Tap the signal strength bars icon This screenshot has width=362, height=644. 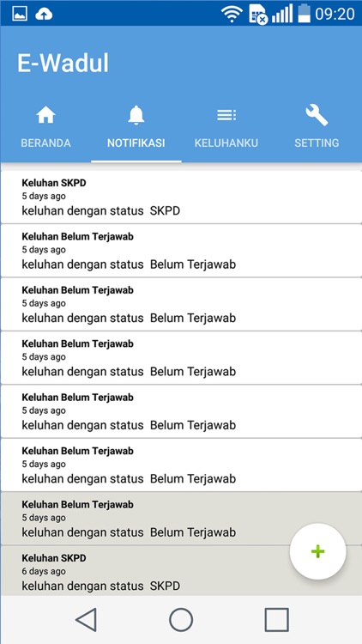pyautogui.click(x=282, y=14)
